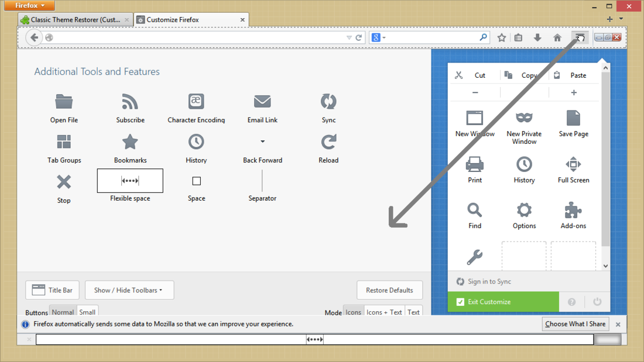Click the Character Encoding icon

click(x=196, y=101)
